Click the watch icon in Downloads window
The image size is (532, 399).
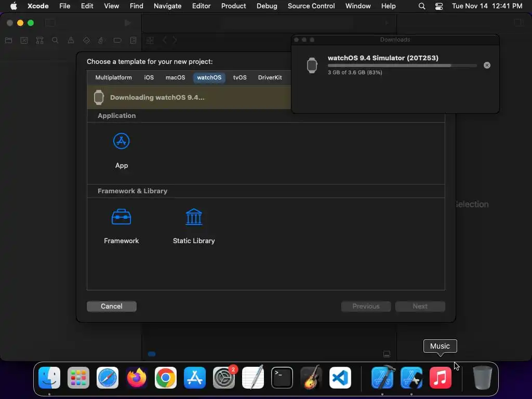(312, 65)
